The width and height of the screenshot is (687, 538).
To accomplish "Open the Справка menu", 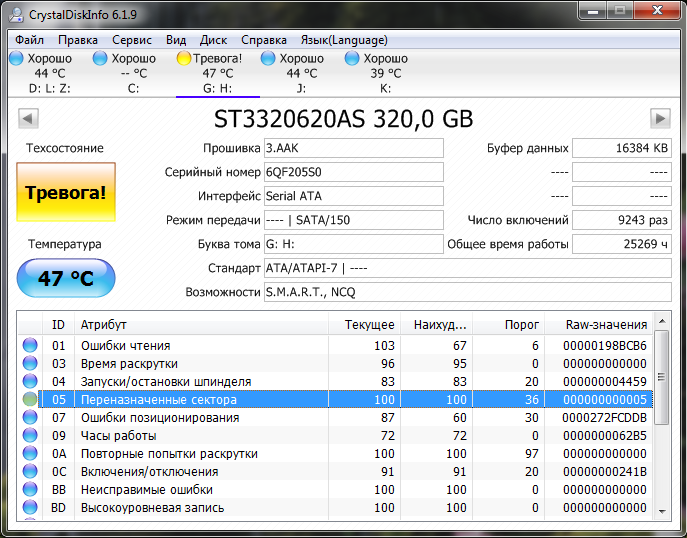I will (264, 40).
